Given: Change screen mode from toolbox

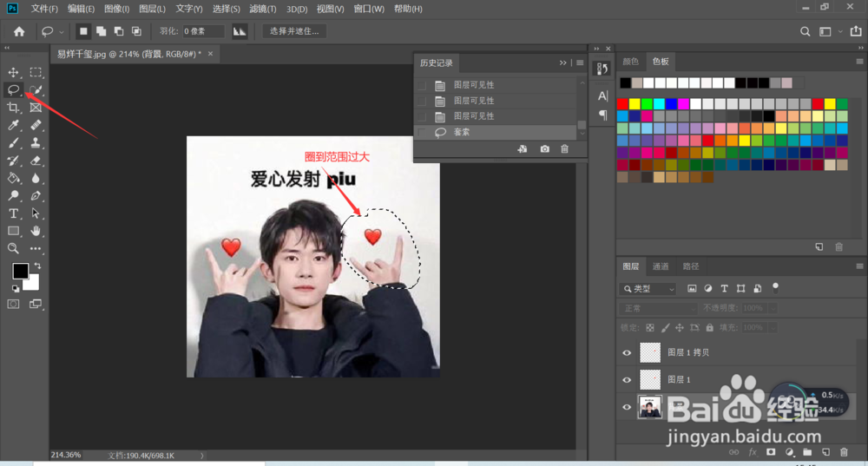Looking at the screenshot, I should pyautogui.click(x=36, y=304).
